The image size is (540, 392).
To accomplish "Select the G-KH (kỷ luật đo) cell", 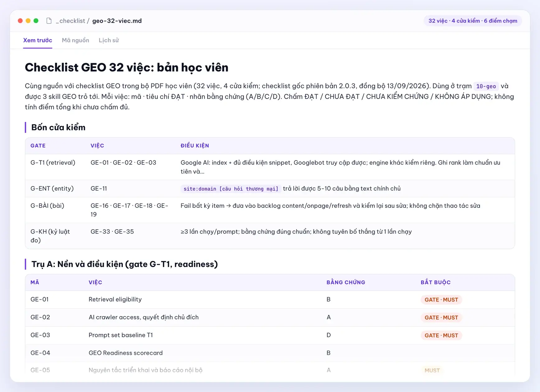I will point(50,236).
